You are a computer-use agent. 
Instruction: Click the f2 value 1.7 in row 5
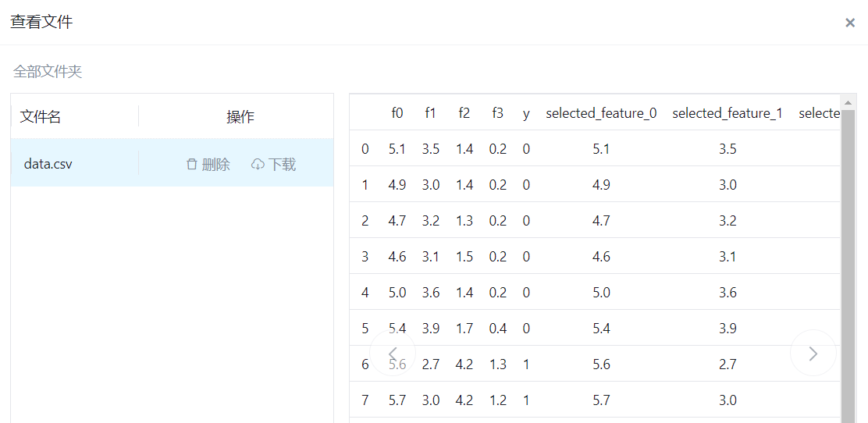(x=464, y=329)
